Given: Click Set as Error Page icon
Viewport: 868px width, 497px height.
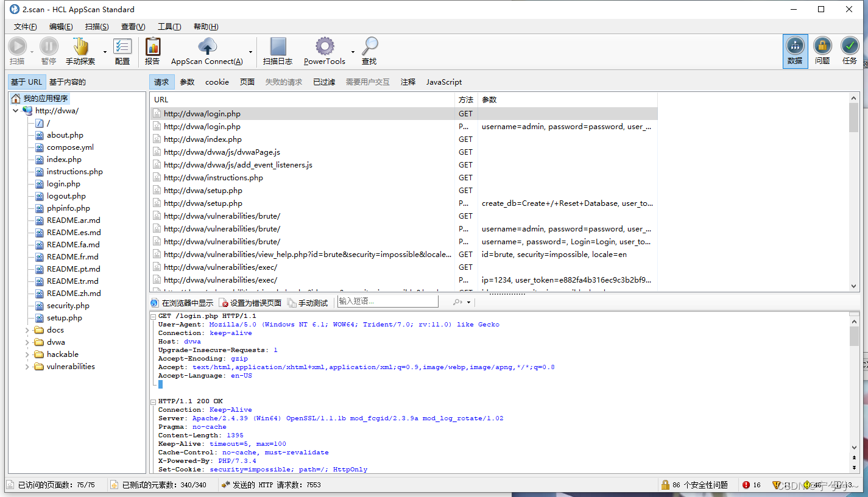Looking at the screenshot, I should click(224, 303).
